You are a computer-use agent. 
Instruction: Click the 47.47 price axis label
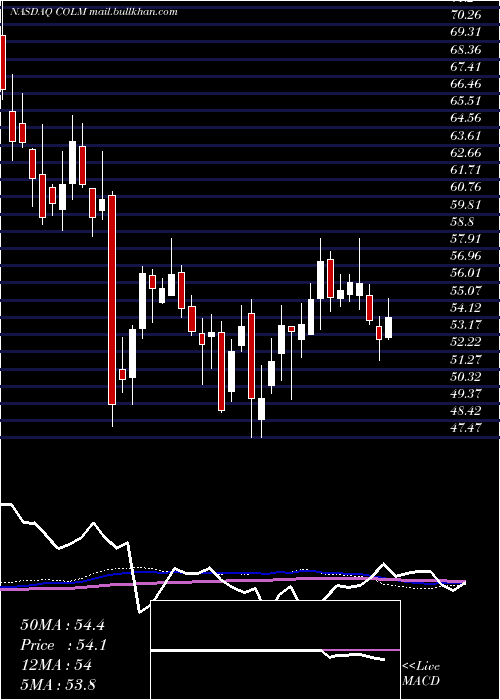coord(466,429)
